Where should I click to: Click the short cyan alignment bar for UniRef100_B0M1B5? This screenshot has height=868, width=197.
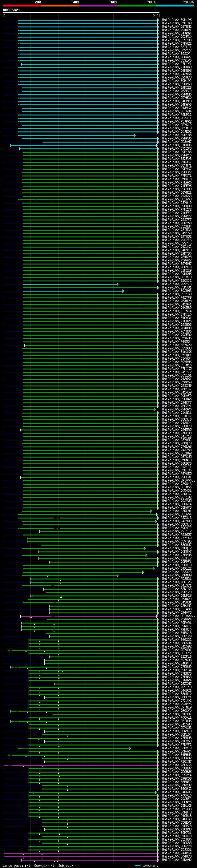click(77, 135)
